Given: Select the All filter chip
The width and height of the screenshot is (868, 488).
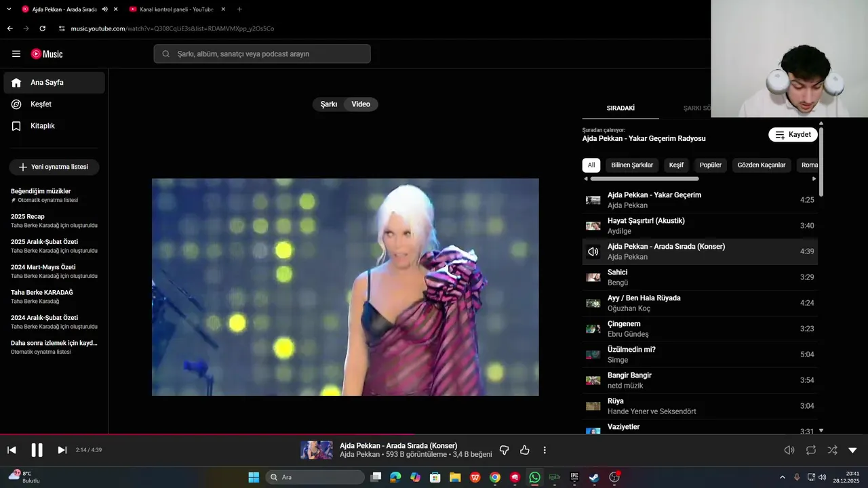Looking at the screenshot, I should [591, 165].
